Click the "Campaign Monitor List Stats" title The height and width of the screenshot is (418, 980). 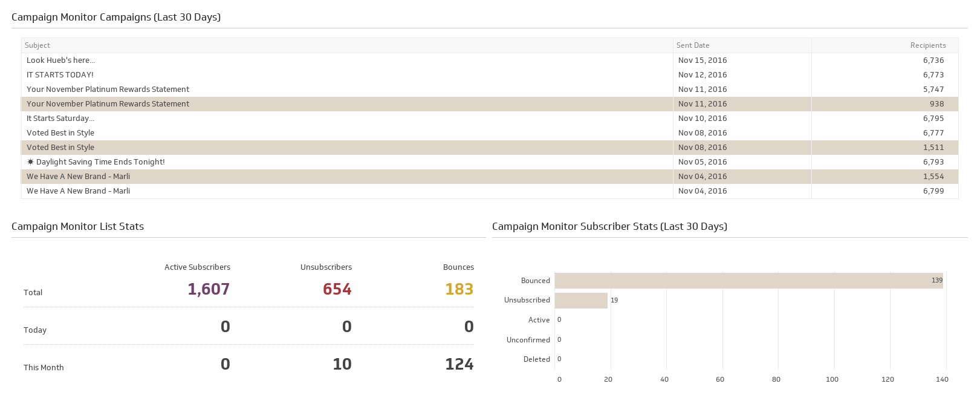pyautogui.click(x=78, y=227)
